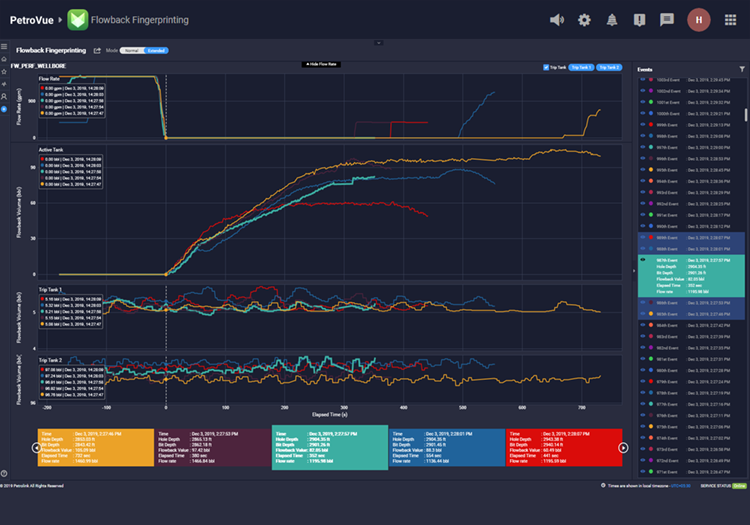Toggle visibility of 995th Event
The height and width of the screenshot is (525, 750).
[643, 170]
